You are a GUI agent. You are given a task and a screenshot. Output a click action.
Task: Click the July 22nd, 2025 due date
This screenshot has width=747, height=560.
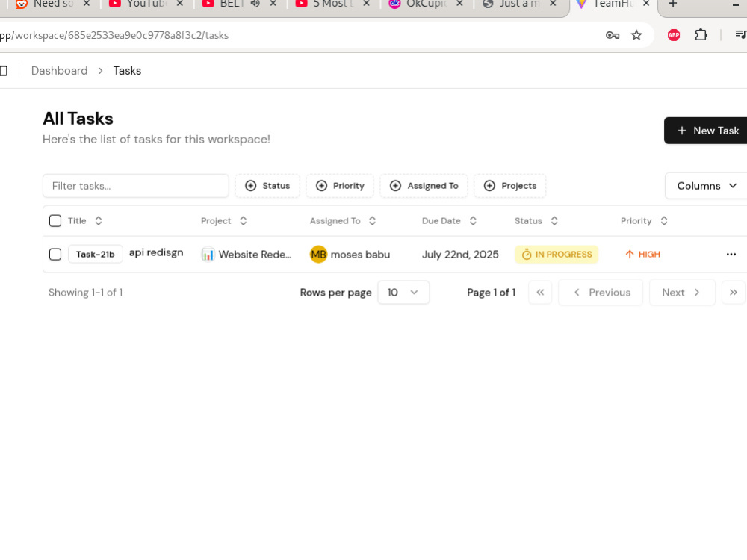coord(460,255)
